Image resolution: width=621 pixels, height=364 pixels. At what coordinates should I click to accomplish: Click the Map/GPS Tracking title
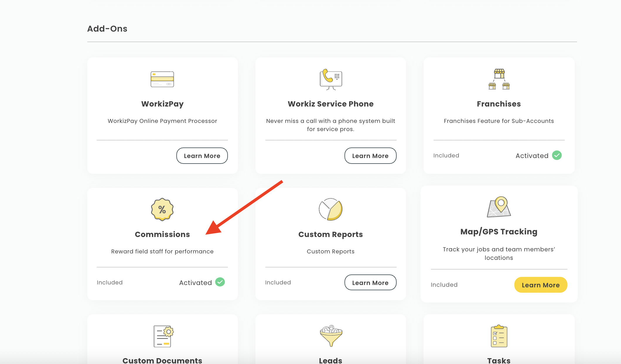coord(499,232)
